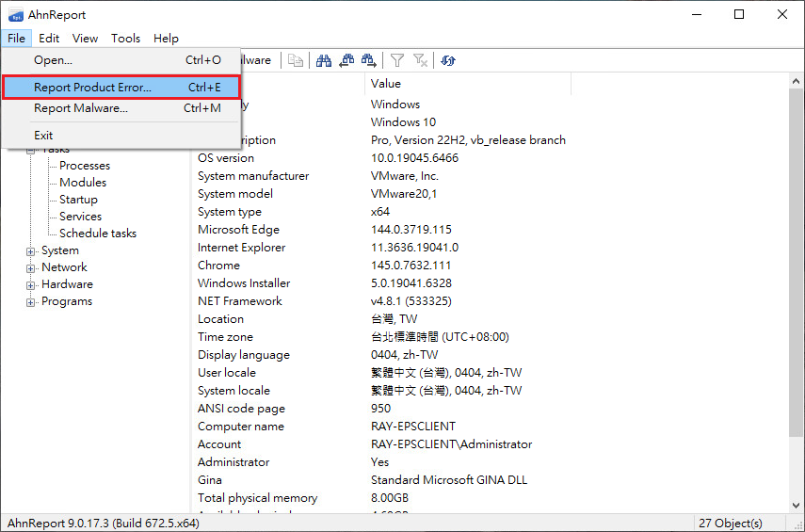The height and width of the screenshot is (532, 805).
Task: Open the View menu
Action: (85, 38)
